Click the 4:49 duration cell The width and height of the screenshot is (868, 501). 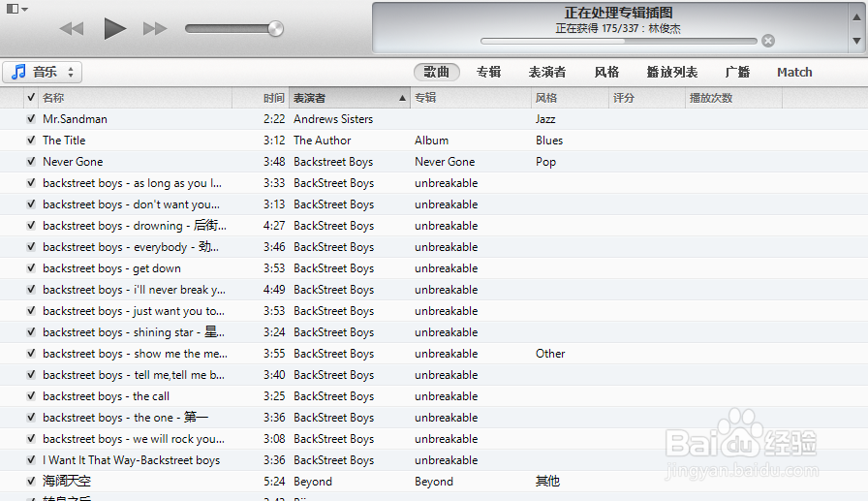click(x=274, y=290)
